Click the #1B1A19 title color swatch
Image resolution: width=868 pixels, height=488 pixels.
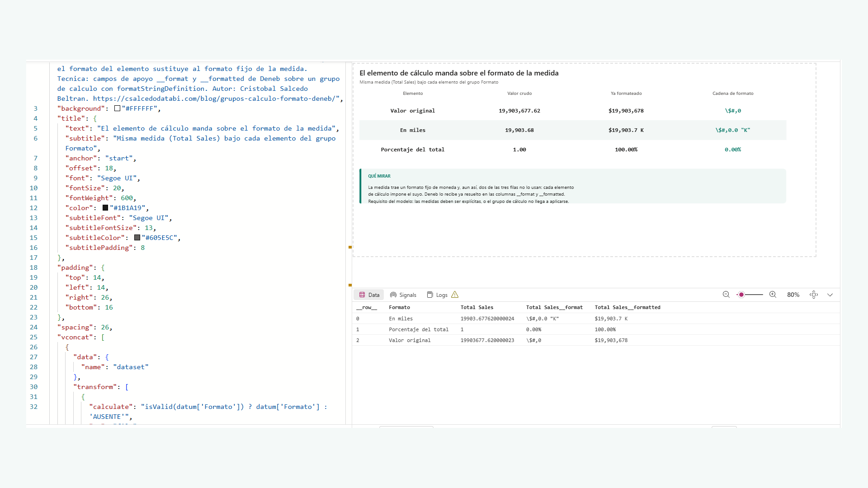click(x=105, y=208)
